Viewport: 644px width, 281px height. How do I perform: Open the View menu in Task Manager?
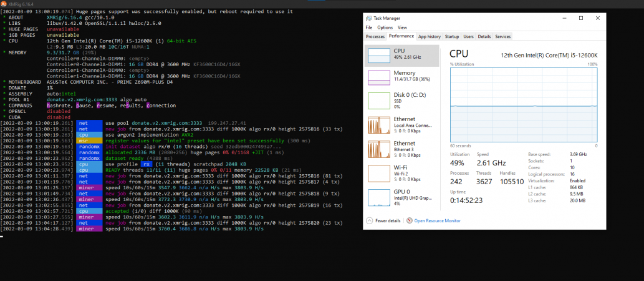point(402,27)
